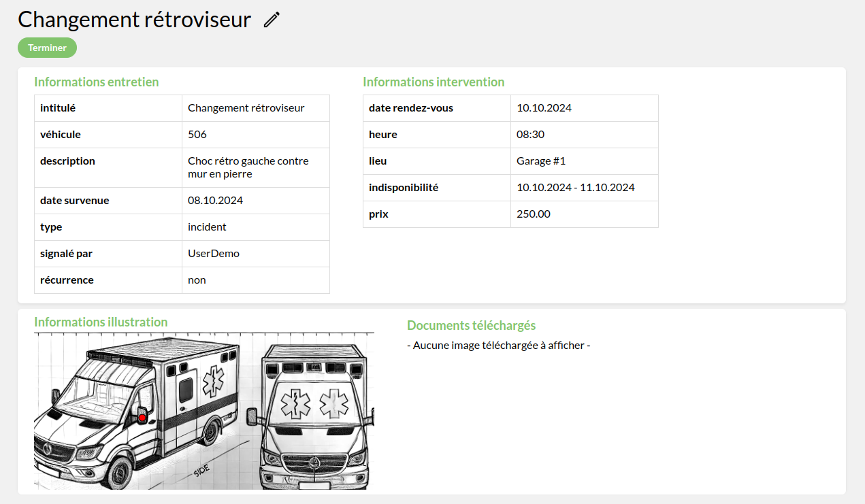Click the récurrence value non
865x504 pixels.
click(197, 280)
